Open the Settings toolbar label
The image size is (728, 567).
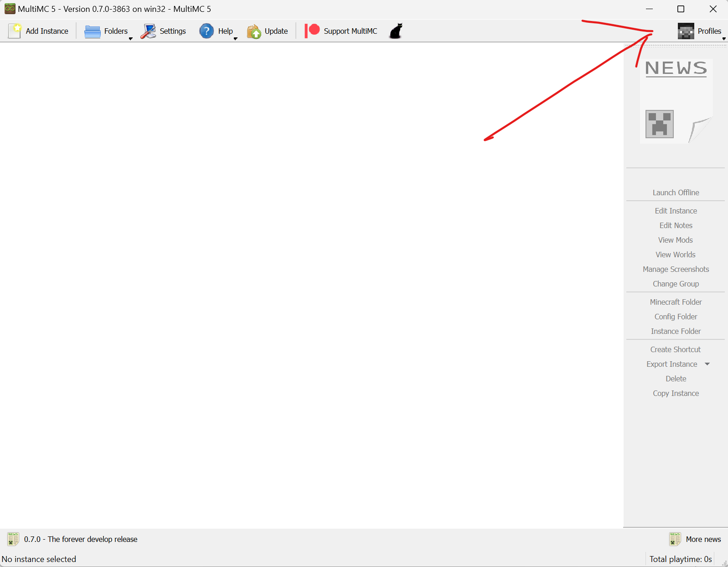pyautogui.click(x=173, y=31)
